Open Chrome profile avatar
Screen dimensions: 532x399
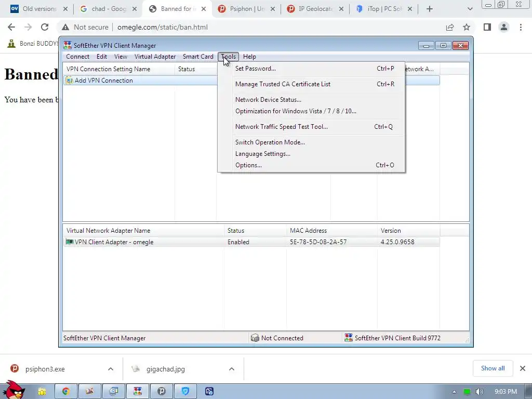[504, 27]
